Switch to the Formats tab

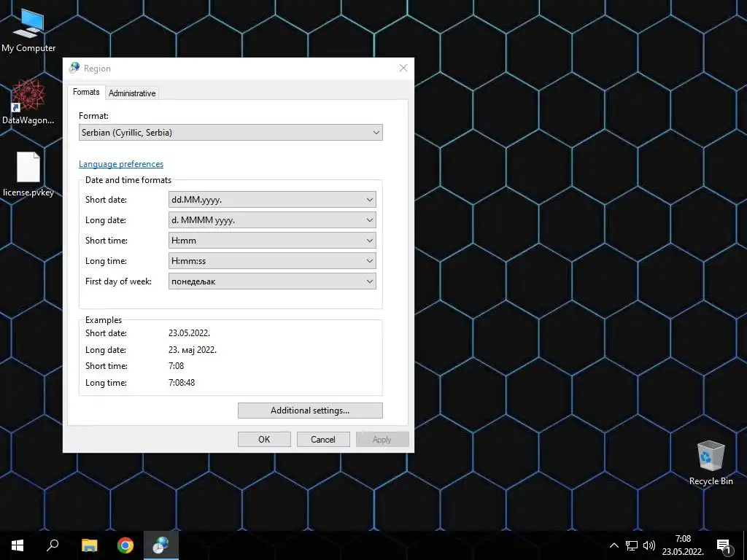click(86, 92)
